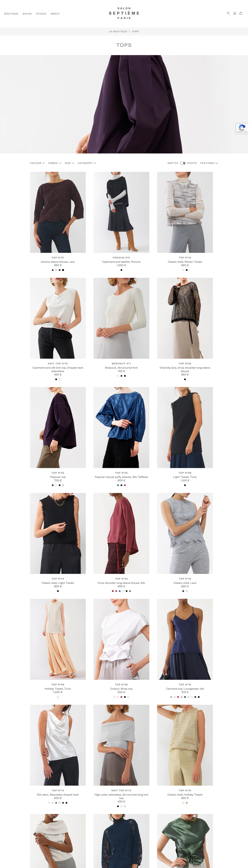Select black swatch under Poncho N°5

coord(121,270)
